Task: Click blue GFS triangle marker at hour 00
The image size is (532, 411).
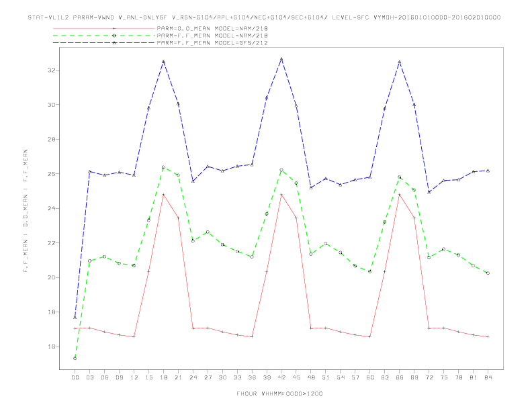Action: 75,318
